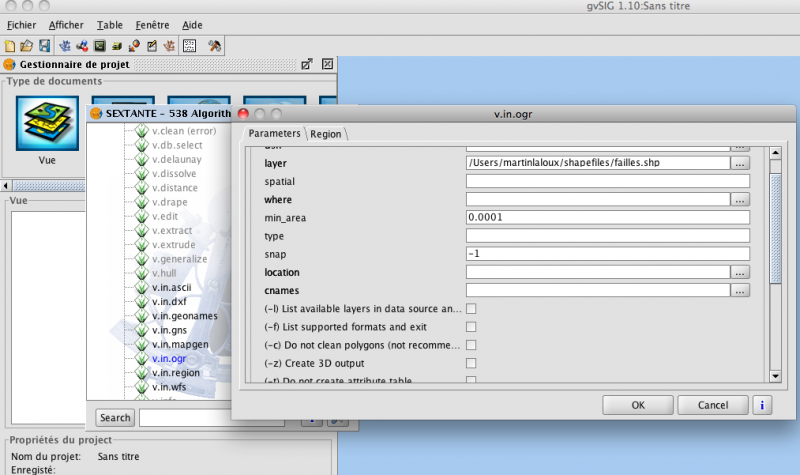
Task: Click the hammer tools icon in toolbar
Action: pos(214,46)
